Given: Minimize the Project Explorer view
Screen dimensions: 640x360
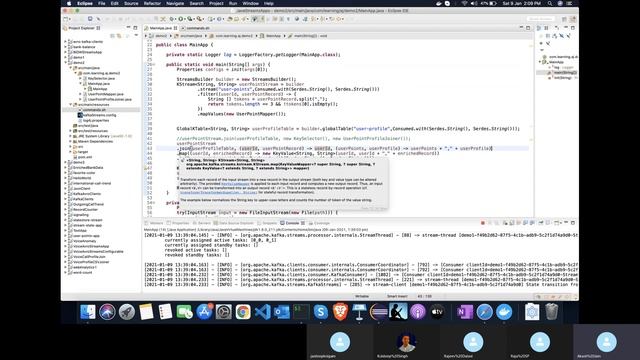Looking at the screenshot, I should coord(129,28).
